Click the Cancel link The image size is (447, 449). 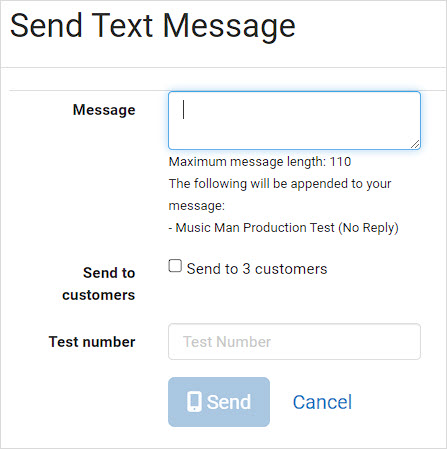click(322, 402)
